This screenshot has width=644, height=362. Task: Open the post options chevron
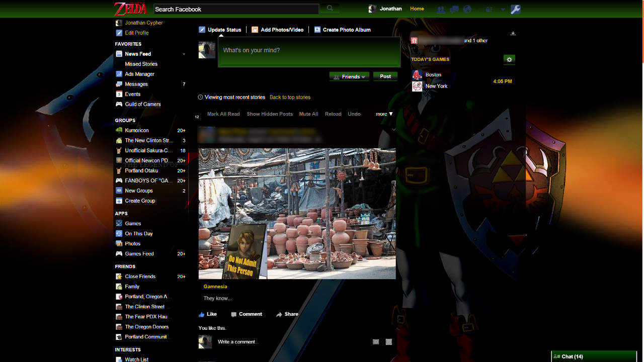(x=393, y=130)
